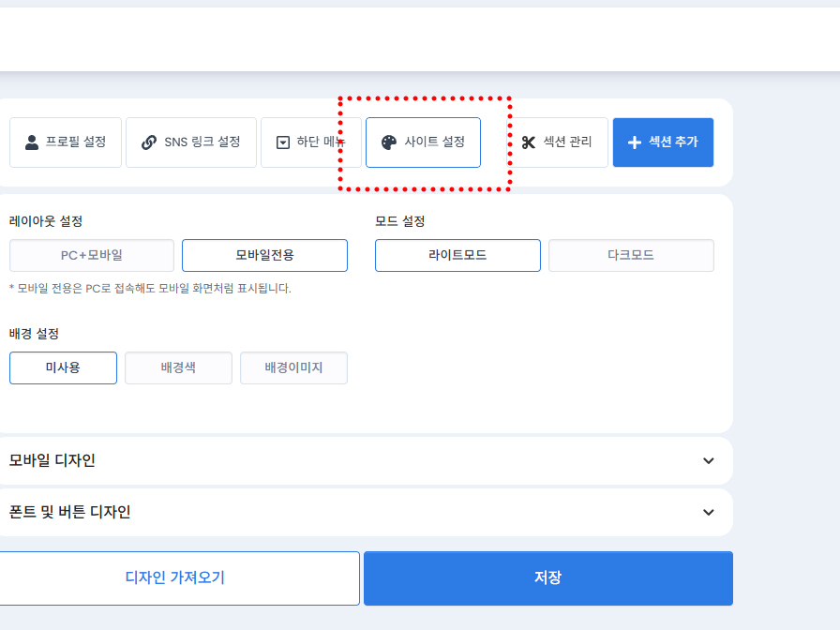The image size is (840, 630).
Task: Select the scissors icon on 섹션 관리
Action: tap(528, 142)
